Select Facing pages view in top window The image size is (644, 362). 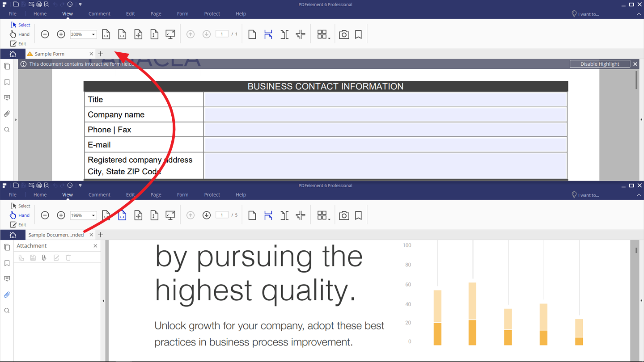click(x=284, y=34)
